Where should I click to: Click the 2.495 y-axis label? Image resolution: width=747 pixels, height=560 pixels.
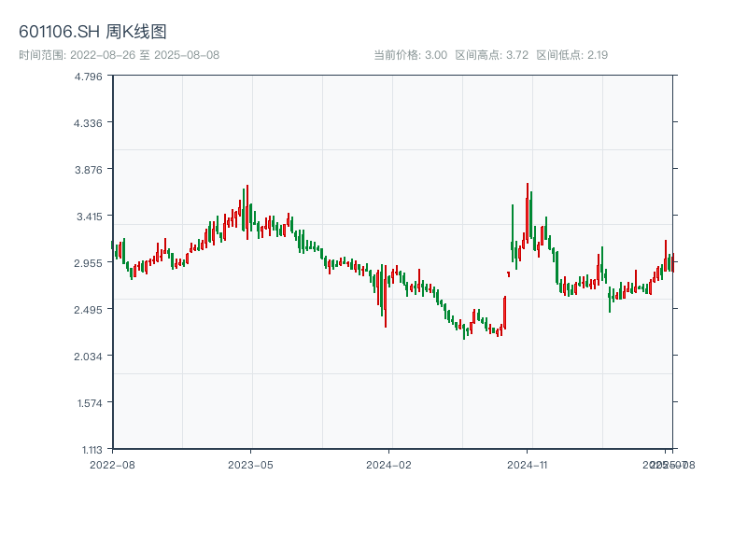tap(89, 309)
